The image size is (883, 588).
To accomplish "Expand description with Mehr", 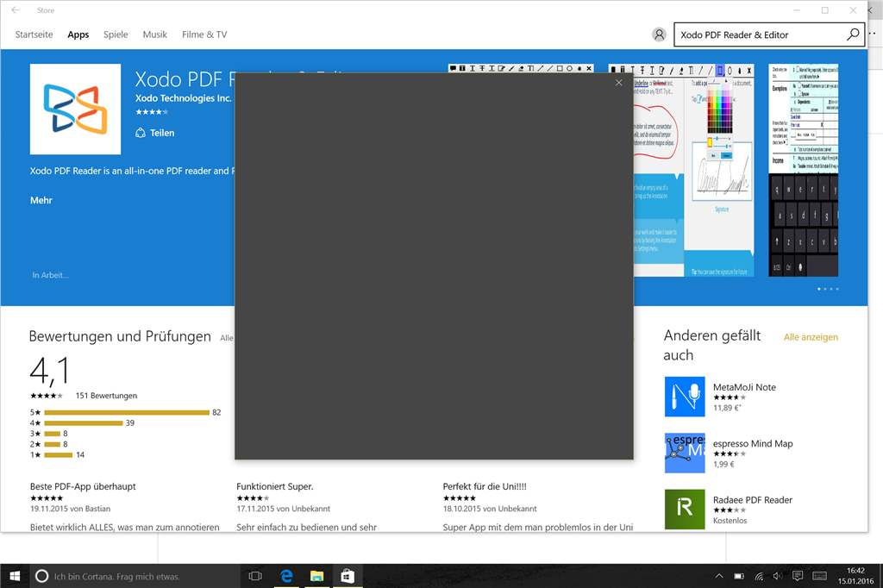I will tap(41, 200).
